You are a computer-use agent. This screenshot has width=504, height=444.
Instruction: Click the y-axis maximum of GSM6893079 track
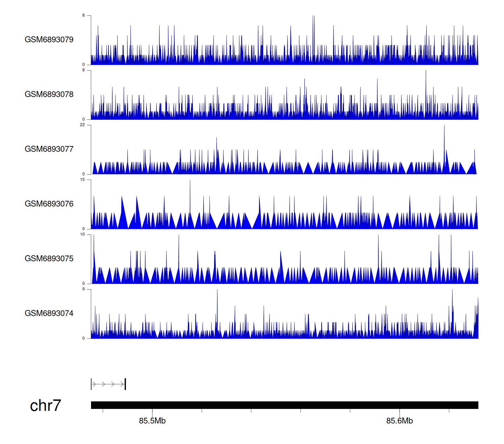tap(83, 15)
